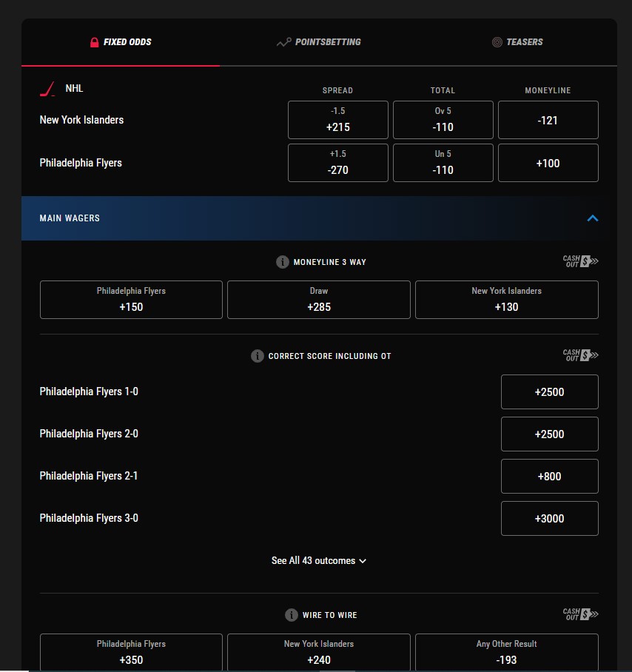This screenshot has width=632, height=672.
Task: Click the Philadelphia Flyers team name
Action: (x=81, y=163)
